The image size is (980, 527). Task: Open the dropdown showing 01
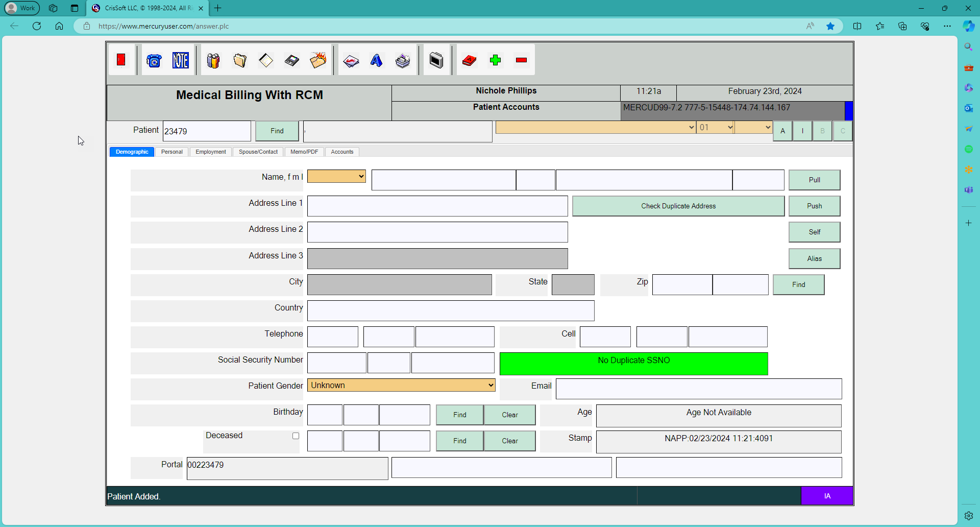[715, 127]
